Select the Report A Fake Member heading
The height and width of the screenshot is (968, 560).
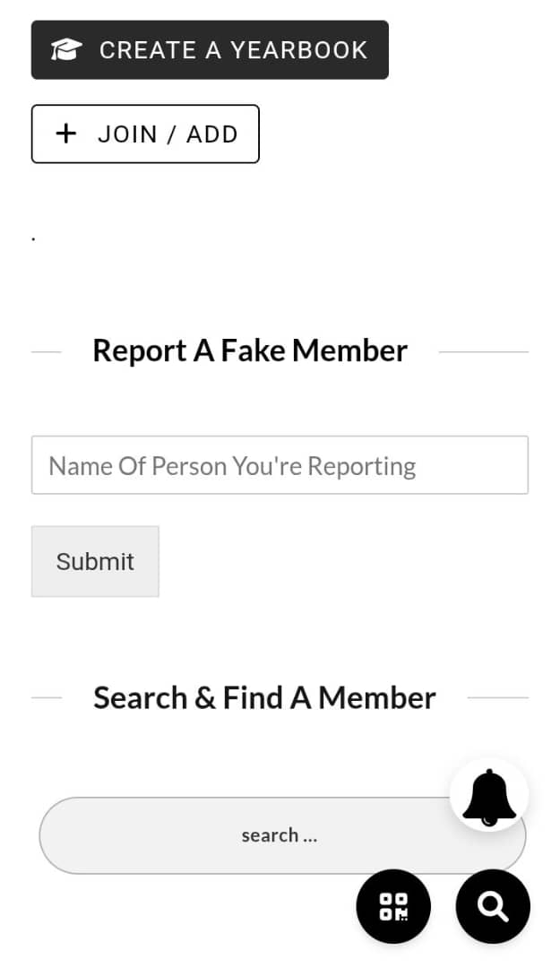pos(250,350)
